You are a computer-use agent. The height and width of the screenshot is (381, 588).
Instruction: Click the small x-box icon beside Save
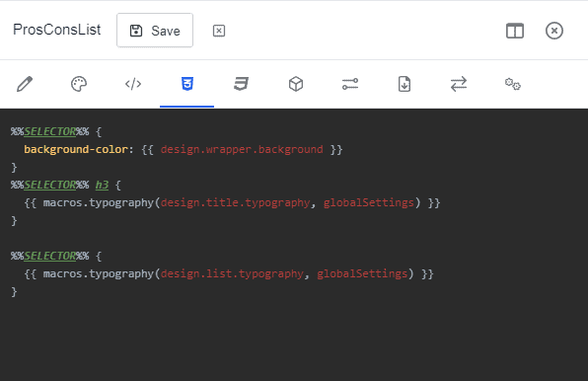click(219, 31)
